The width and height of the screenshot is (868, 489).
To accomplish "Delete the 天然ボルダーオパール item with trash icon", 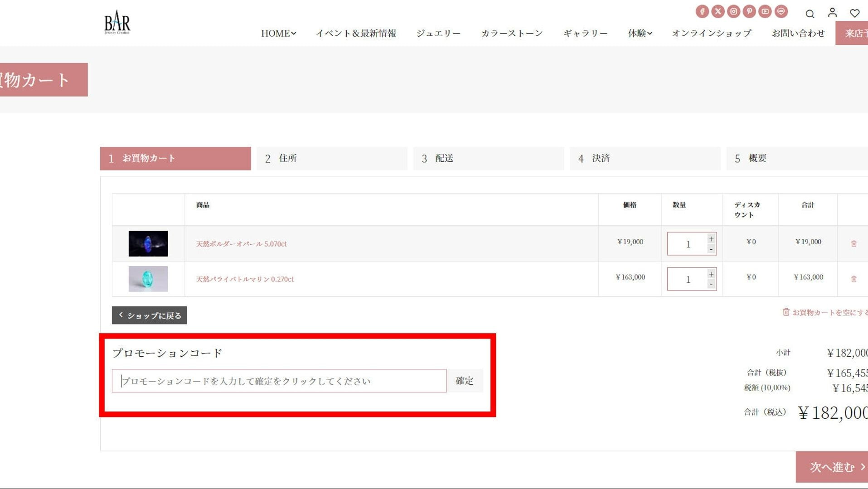I will pos(853,244).
